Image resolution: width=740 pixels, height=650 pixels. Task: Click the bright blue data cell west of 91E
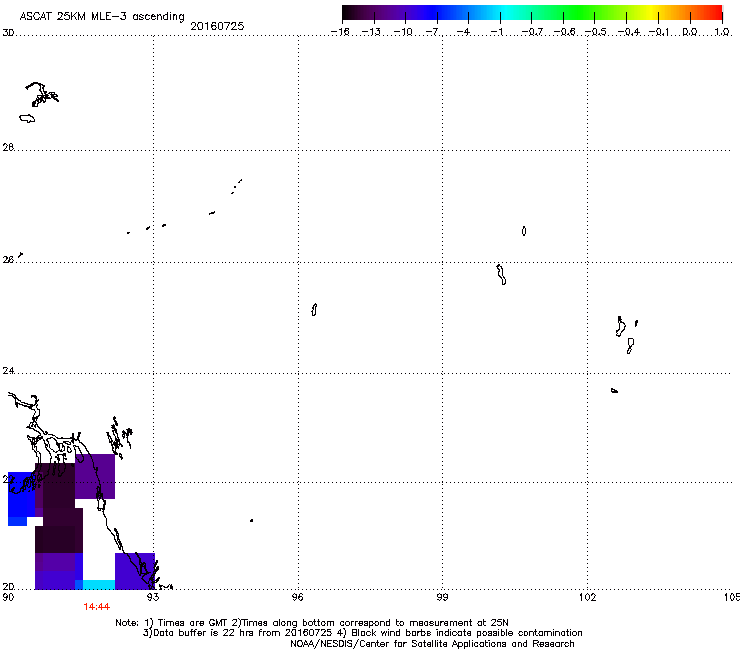click(21, 494)
